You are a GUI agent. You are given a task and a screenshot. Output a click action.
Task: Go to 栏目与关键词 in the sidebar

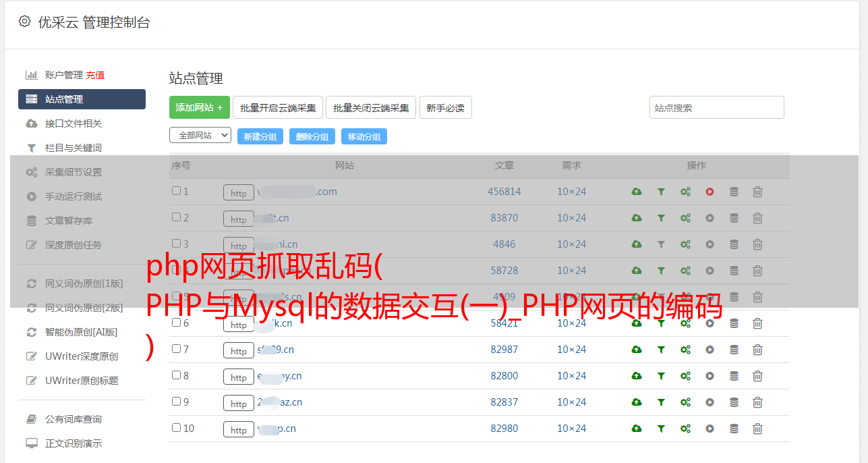[74, 148]
